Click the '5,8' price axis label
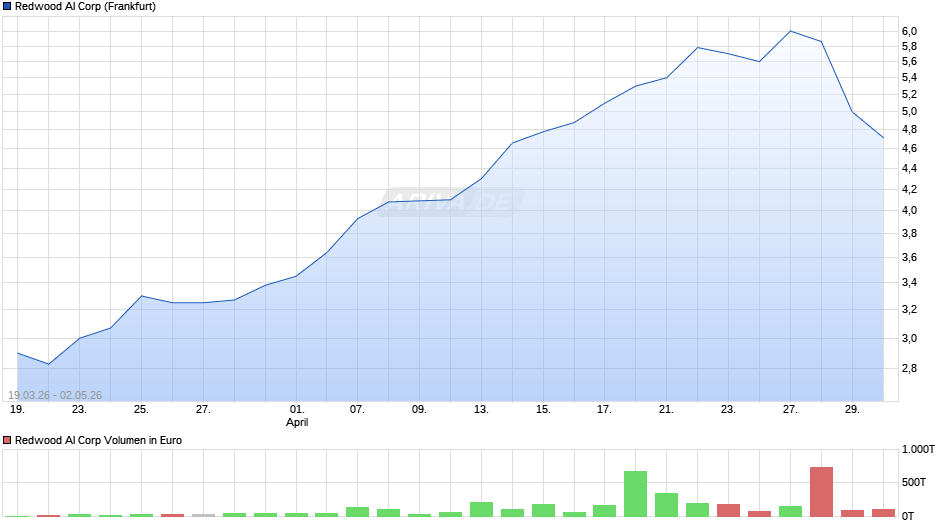This screenshot has height=526, width=940. tap(909, 47)
